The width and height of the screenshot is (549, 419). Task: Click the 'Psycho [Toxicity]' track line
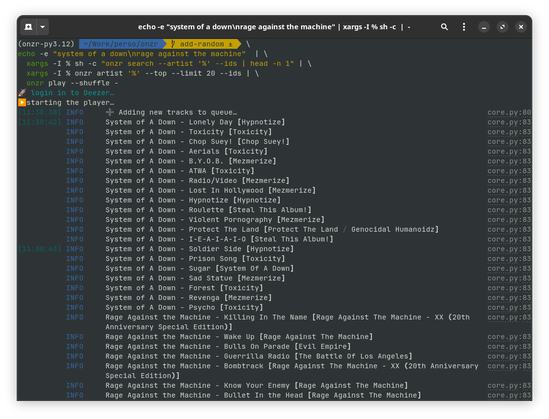[x=185, y=308]
